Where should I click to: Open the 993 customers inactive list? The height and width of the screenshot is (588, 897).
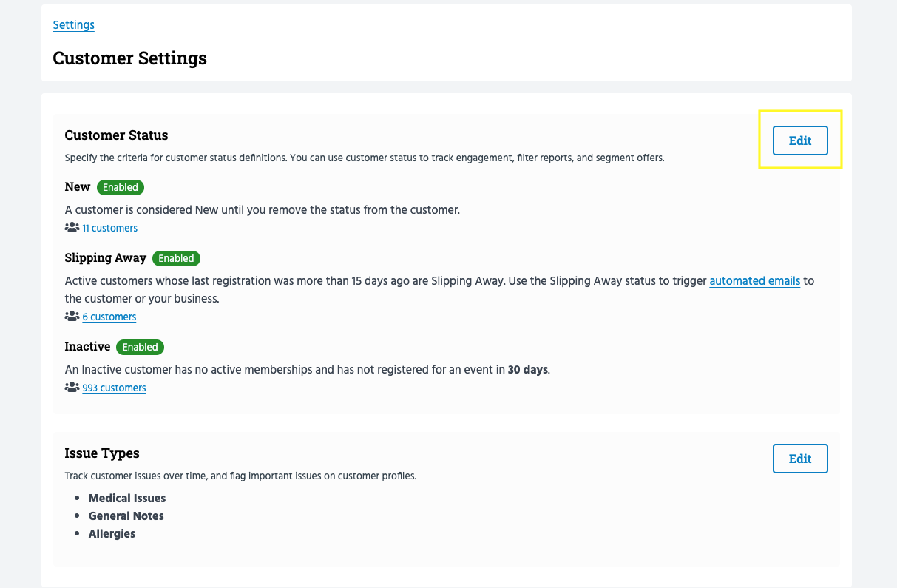point(114,388)
